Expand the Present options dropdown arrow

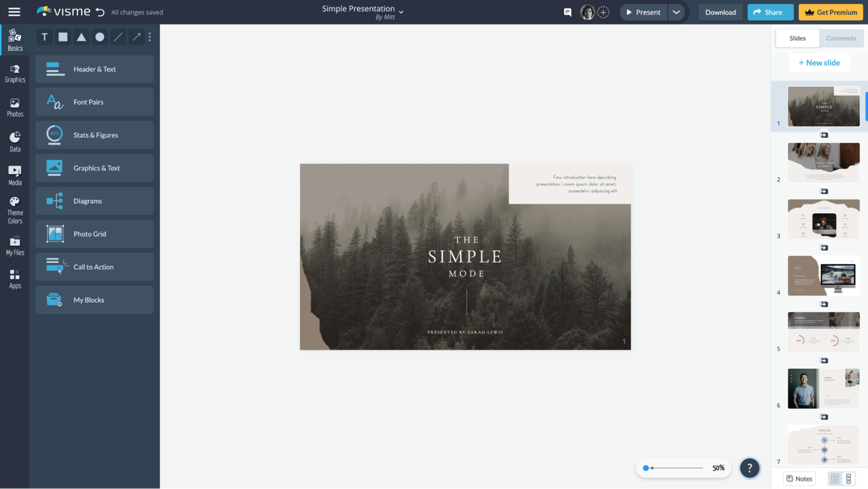point(677,12)
